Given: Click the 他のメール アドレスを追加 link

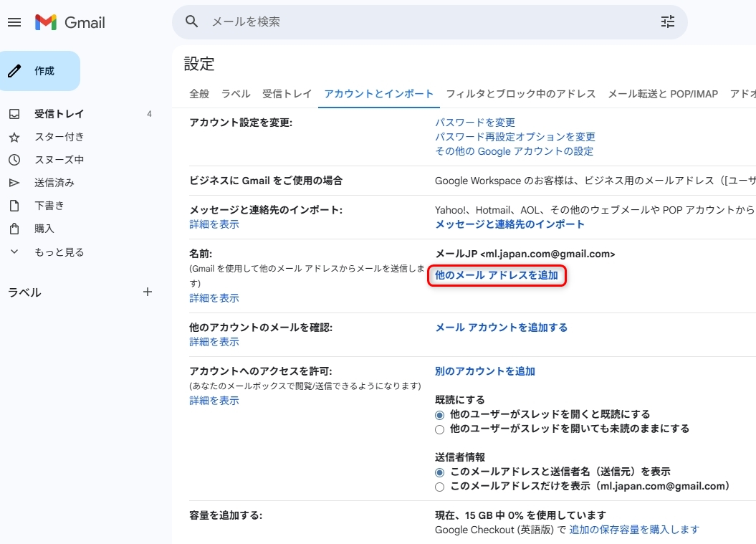Looking at the screenshot, I should (x=496, y=276).
